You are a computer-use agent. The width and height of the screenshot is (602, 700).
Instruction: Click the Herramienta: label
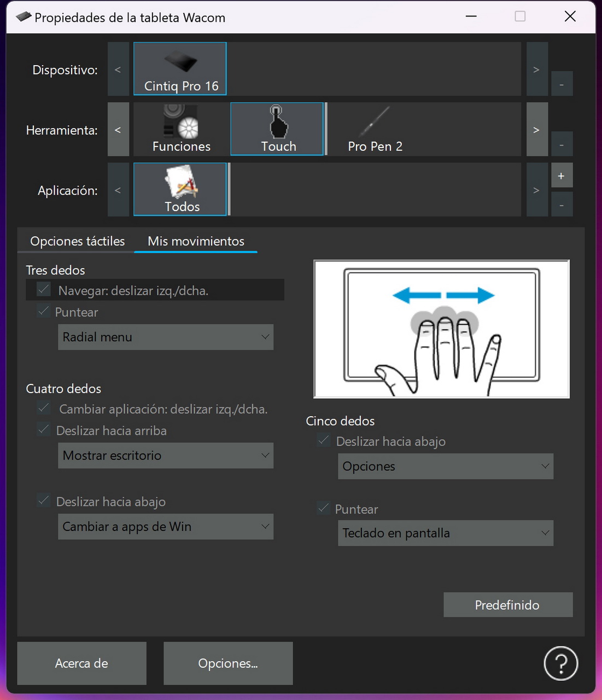click(62, 130)
